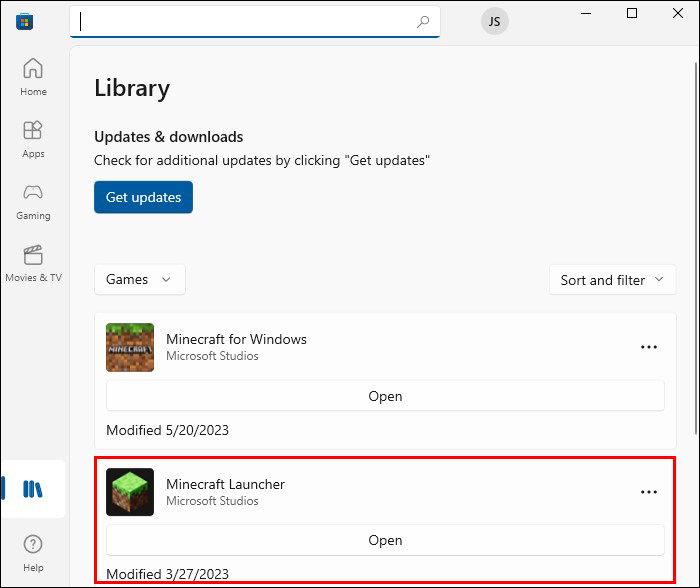Click the Updates & downloads heading
Image resolution: width=700 pixels, height=588 pixels.
pos(169,137)
